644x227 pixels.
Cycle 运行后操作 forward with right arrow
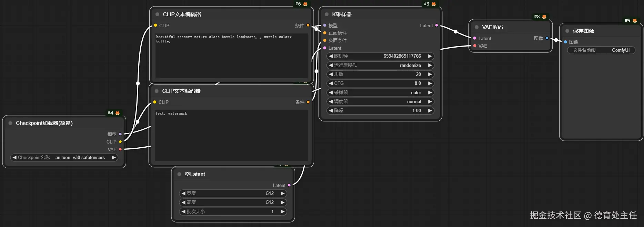coord(430,65)
